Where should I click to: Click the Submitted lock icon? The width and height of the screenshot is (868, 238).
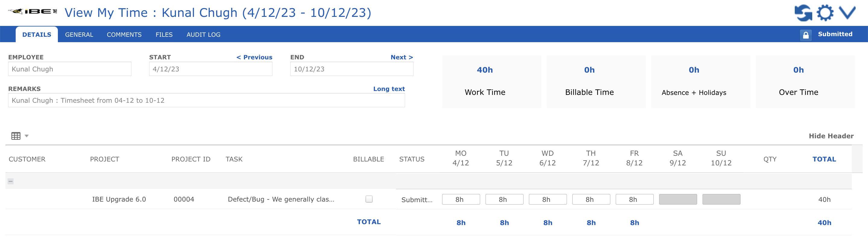806,35
